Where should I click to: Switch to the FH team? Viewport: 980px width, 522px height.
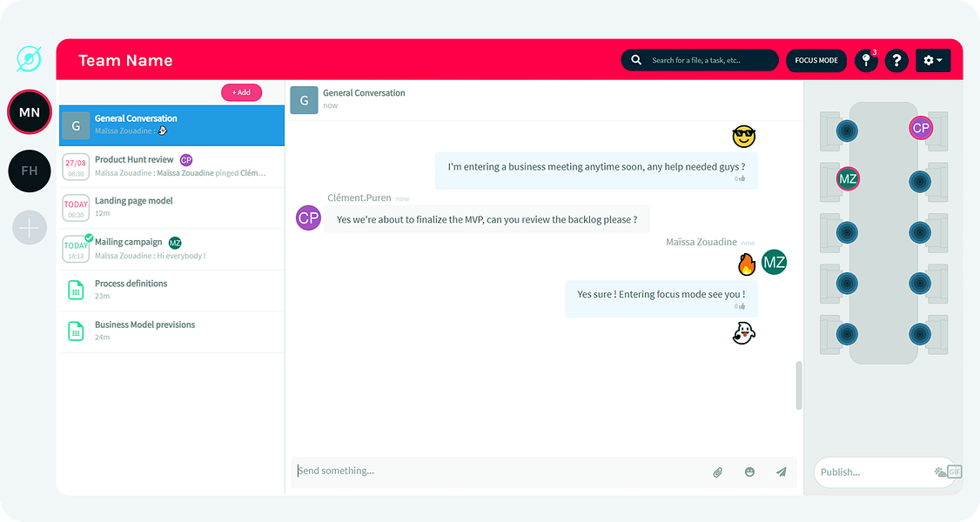pyautogui.click(x=30, y=171)
